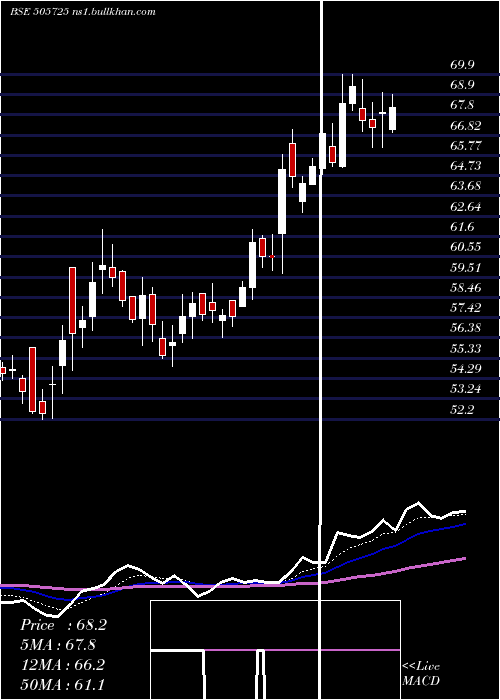Click the 60.55 price axis label
Image resolution: width=500 pixels, height=700 pixels.
tap(466, 247)
